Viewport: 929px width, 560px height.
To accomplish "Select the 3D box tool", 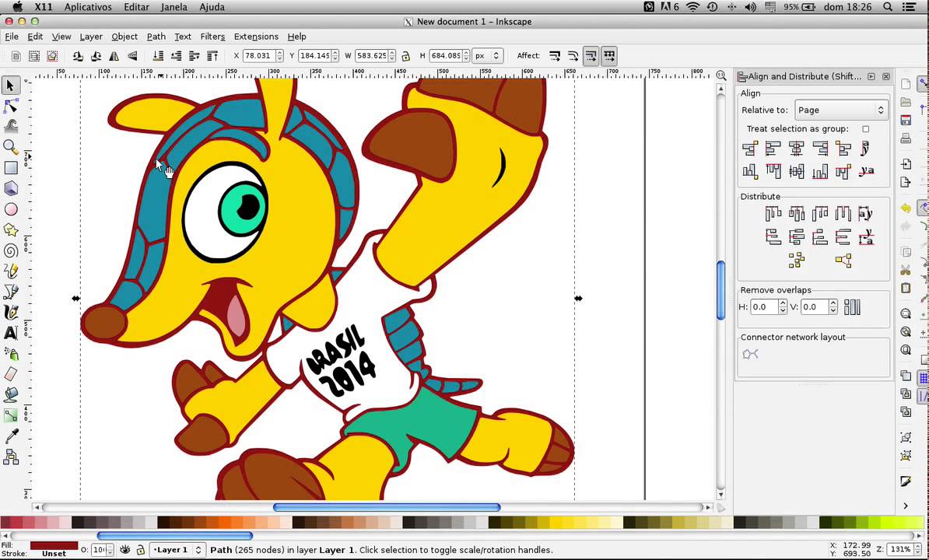I will (11, 188).
